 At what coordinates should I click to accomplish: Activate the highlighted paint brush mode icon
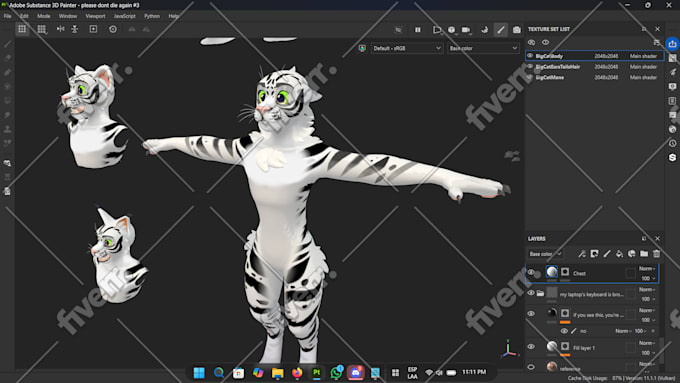point(500,29)
